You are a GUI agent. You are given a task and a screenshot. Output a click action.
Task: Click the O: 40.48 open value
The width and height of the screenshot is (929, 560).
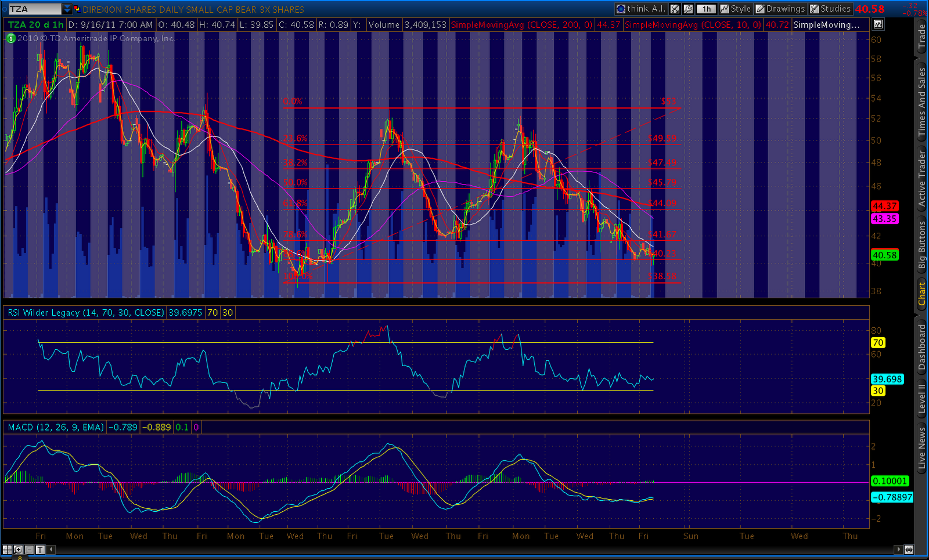click(x=177, y=24)
